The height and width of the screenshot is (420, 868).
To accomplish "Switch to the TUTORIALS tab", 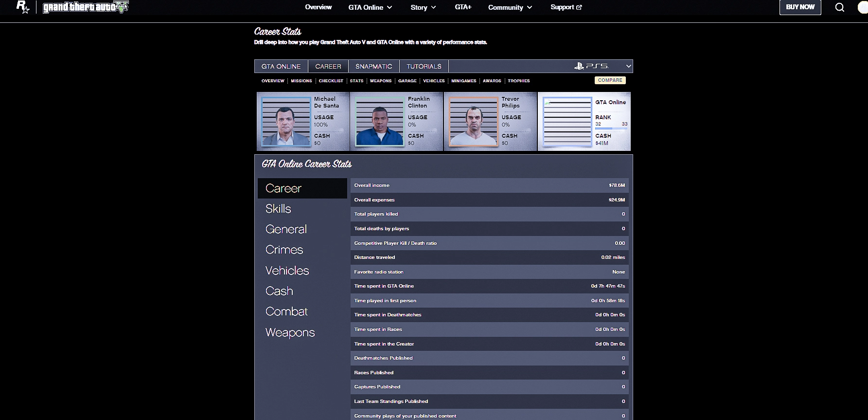I will tap(424, 66).
